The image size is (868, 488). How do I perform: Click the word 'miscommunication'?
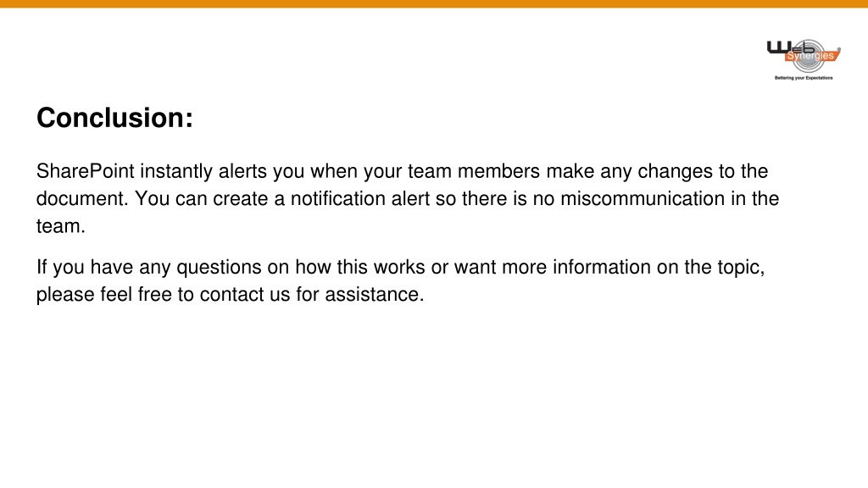(x=643, y=198)
